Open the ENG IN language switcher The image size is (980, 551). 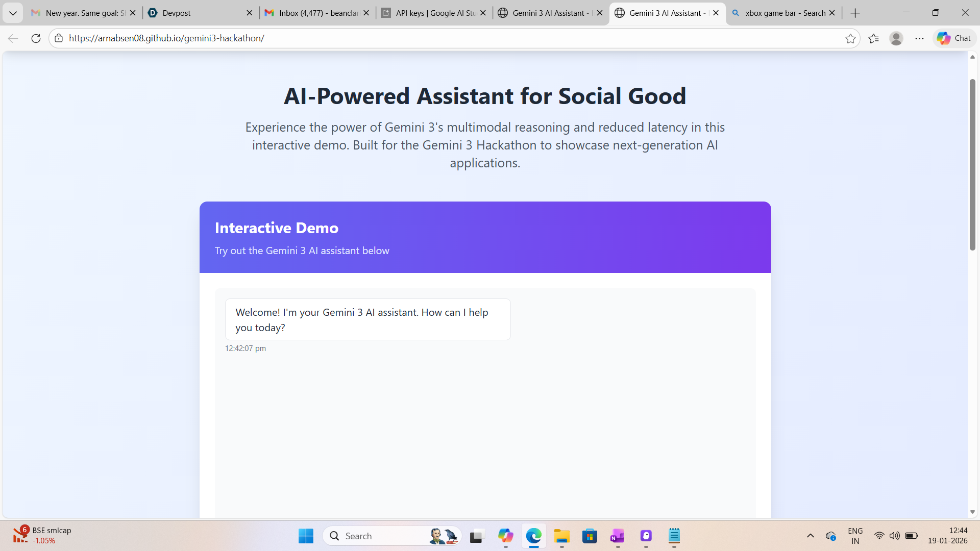click(855, 536)
